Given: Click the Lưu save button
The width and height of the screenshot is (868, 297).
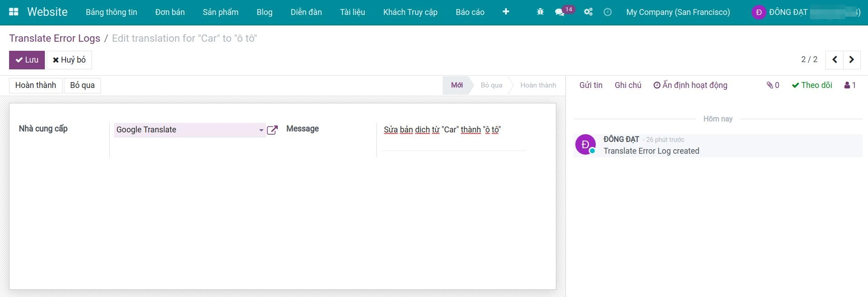Looking at the screenshot, I should 27,60.
